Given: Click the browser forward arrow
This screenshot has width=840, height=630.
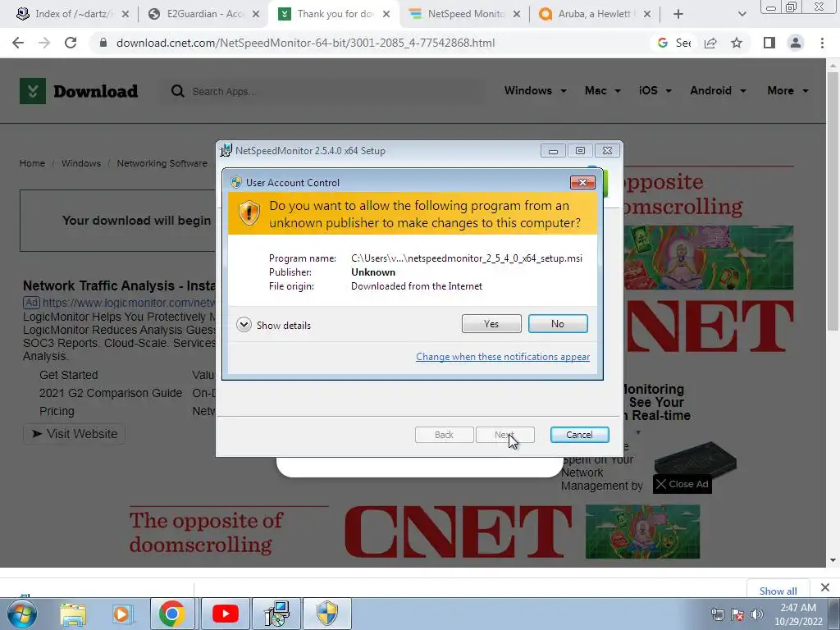Looking at the screenshot, I should point(44,43).
